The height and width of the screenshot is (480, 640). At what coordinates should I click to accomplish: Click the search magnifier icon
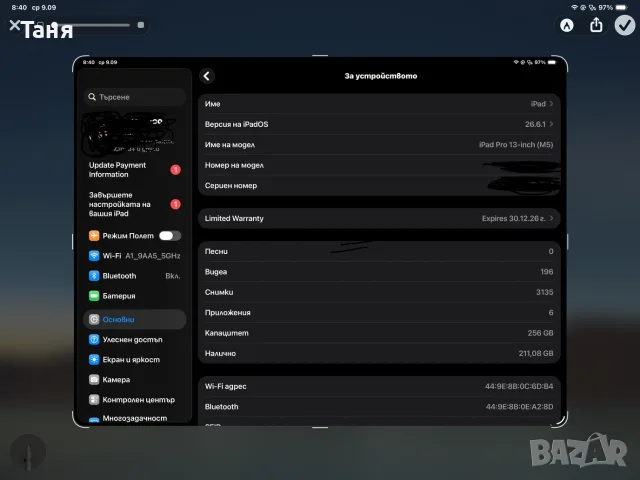[x=92, y=97]
